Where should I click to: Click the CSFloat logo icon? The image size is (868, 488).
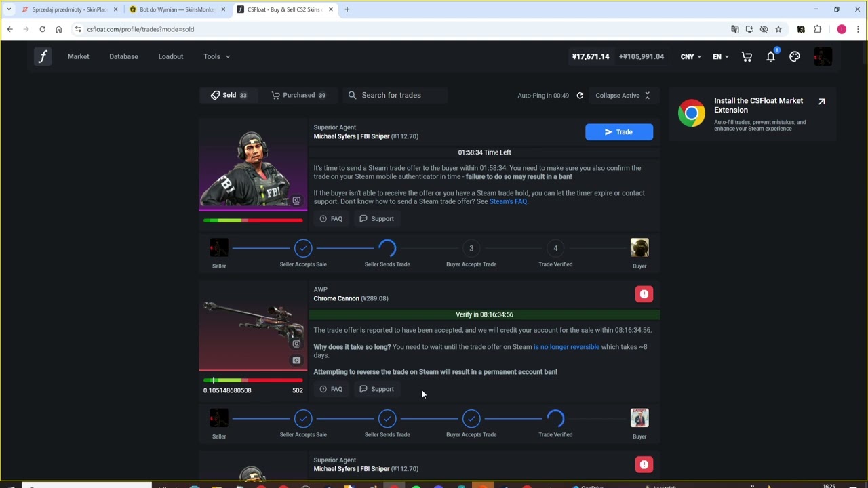point(43,56)
